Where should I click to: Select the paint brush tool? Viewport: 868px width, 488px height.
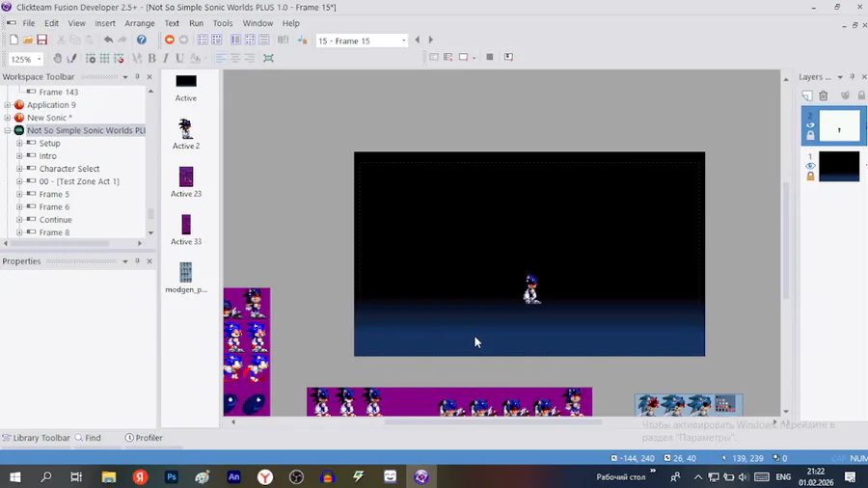coord(71,58)
